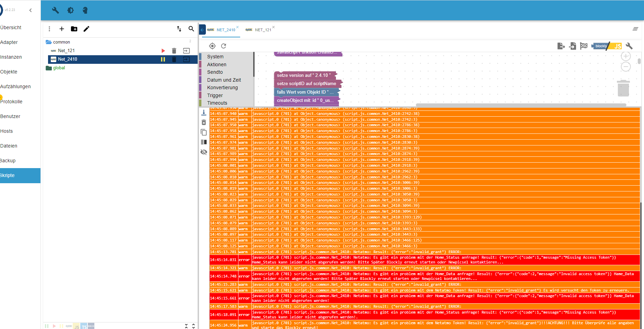
Task: Filter scripts by JS type
Action: [x=77, y=326]
